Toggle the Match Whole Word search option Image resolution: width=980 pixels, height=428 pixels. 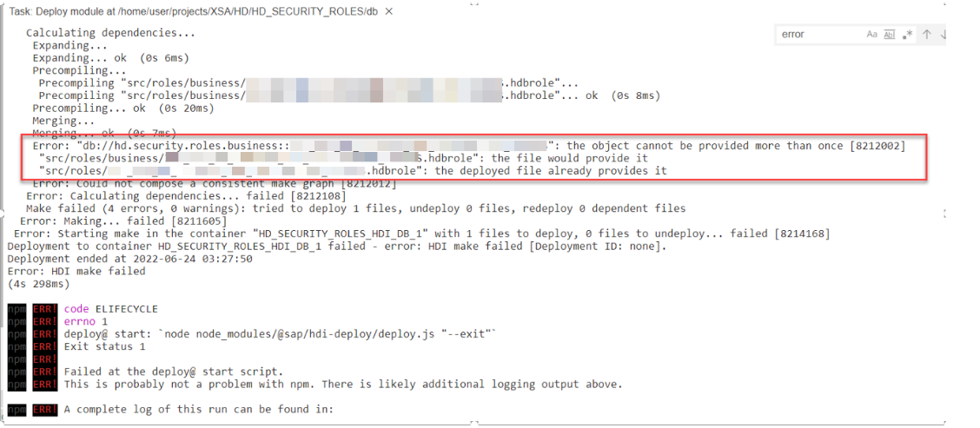click(889, 35)
